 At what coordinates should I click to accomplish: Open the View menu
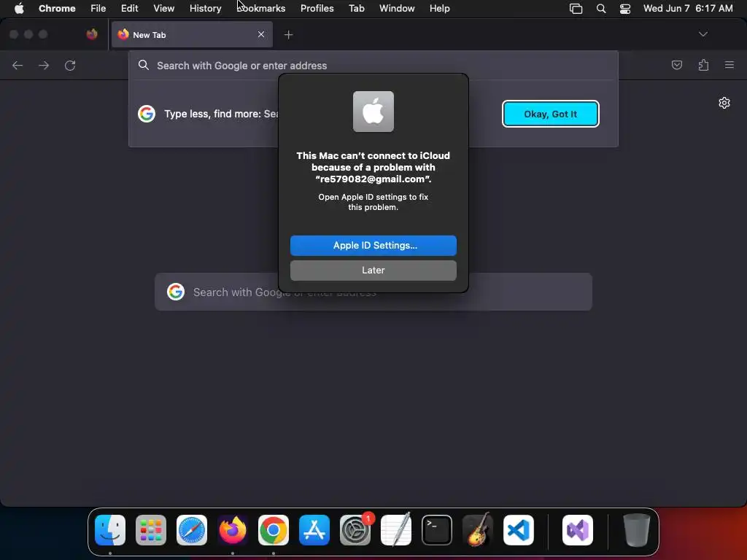coord(164,8)
